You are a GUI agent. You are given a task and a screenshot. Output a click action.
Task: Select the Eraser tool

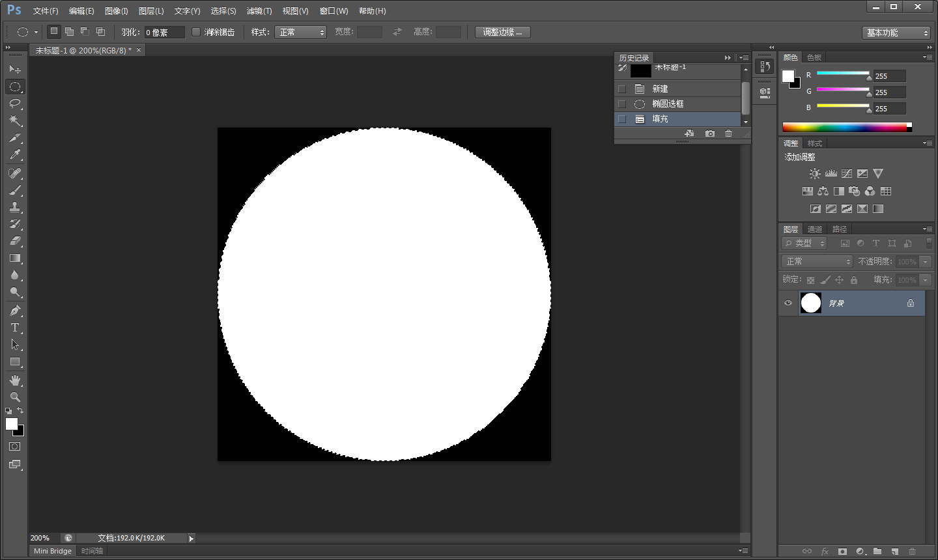tap(15, 241)
